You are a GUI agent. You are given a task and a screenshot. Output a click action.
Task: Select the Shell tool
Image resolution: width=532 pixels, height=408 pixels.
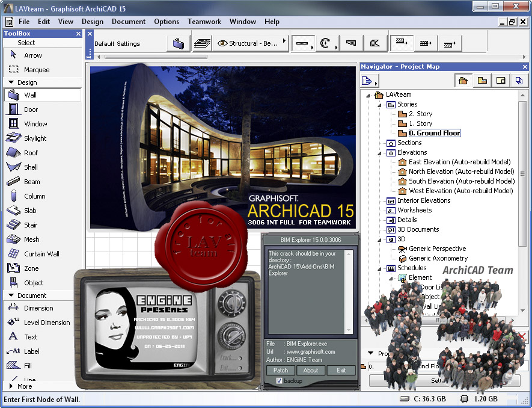tap(43, 167)
